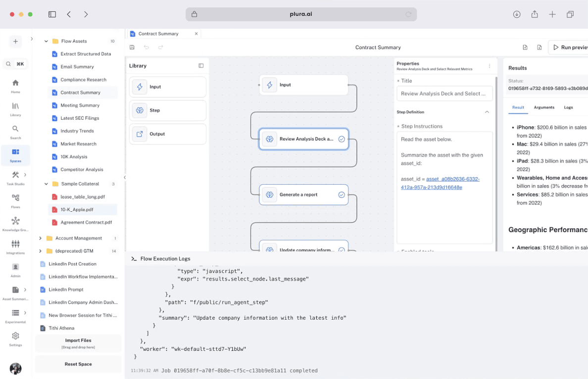Open Task Studio from the sidebar
This screenshot has height=379, width=588.
click(x=15, y=176)
